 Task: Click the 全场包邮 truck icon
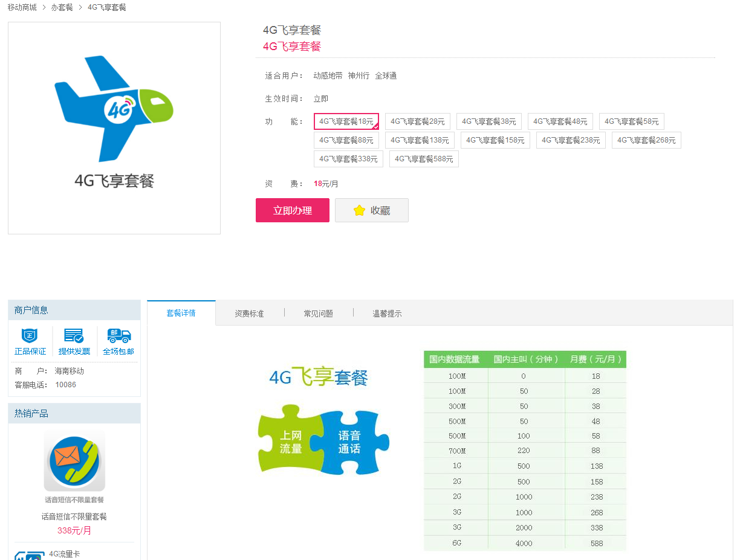tap(118, 336)
